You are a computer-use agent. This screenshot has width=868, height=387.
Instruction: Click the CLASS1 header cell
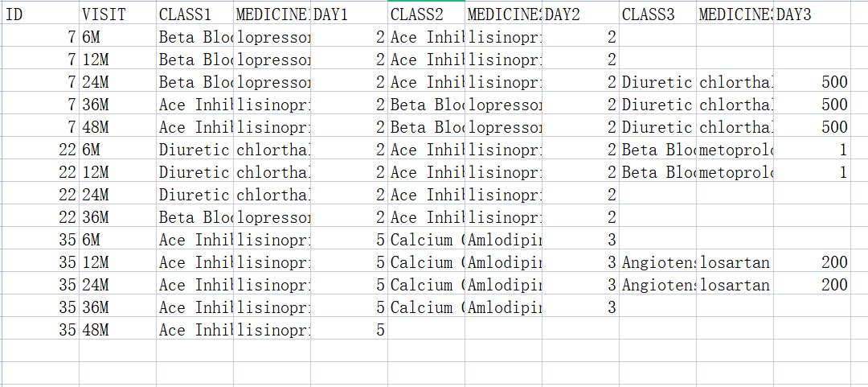[x=194, y=14]
